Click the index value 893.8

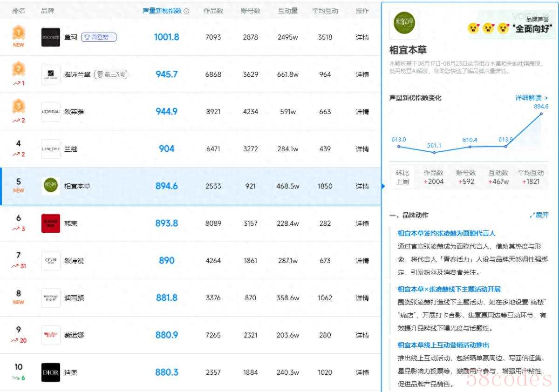tap(167, 223)
